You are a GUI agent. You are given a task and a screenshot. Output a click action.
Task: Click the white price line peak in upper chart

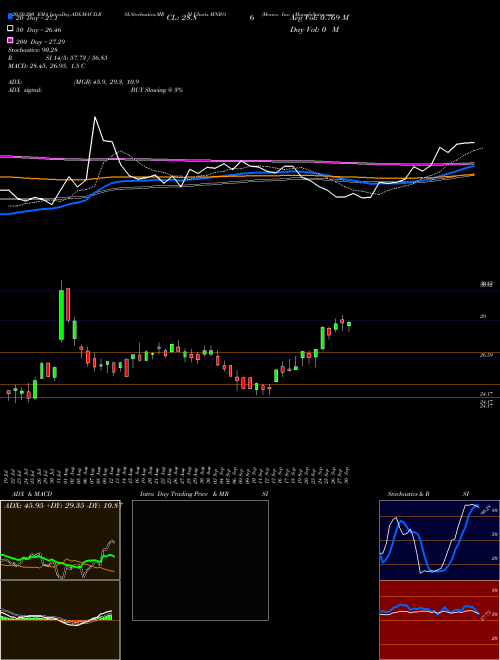coord(95,118)
